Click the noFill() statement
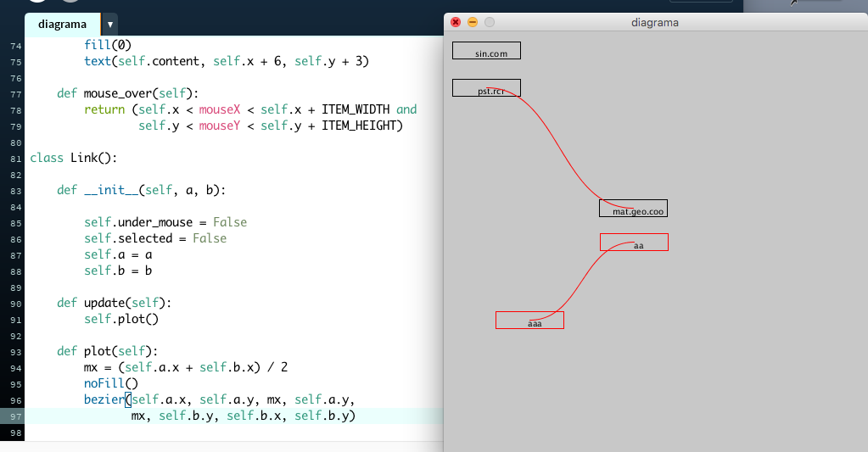868x452 pixels. (x=110, y=383)
